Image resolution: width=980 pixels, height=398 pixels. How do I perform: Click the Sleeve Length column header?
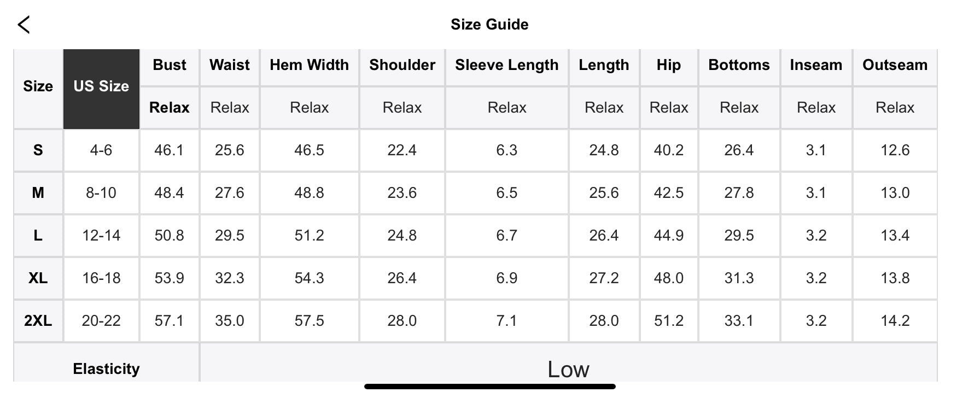[507, 65]
